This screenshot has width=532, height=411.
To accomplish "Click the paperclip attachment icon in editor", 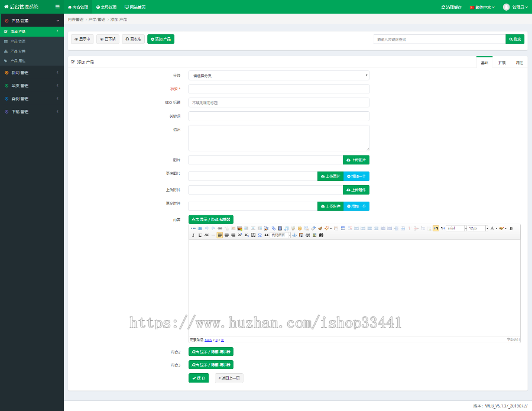I will coord(274,228).
